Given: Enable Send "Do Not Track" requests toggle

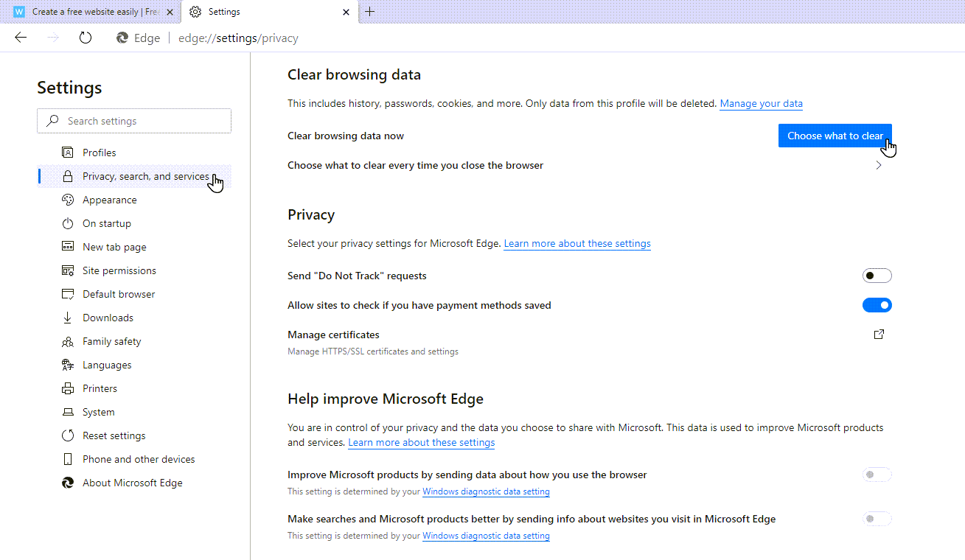Looking at the screenshot, I should click(x=877, y=276).
